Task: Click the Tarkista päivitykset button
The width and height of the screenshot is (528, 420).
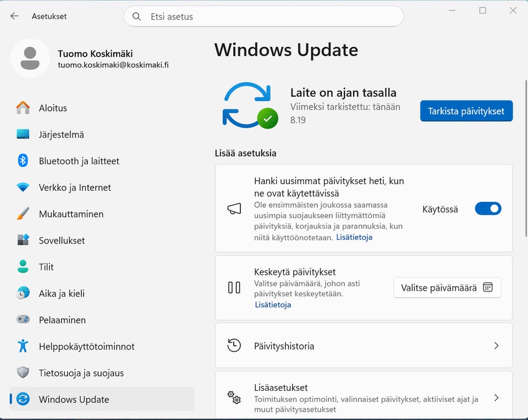Action: coord(466,110)
